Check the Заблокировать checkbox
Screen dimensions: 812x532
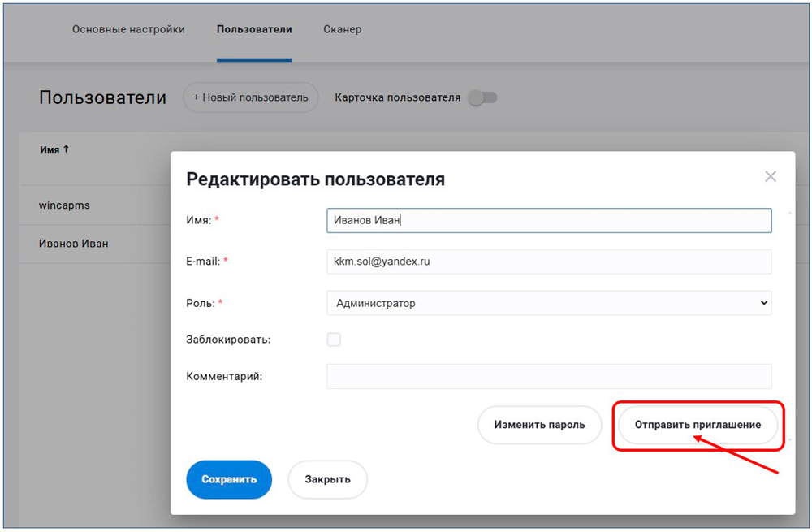point(334,340)
